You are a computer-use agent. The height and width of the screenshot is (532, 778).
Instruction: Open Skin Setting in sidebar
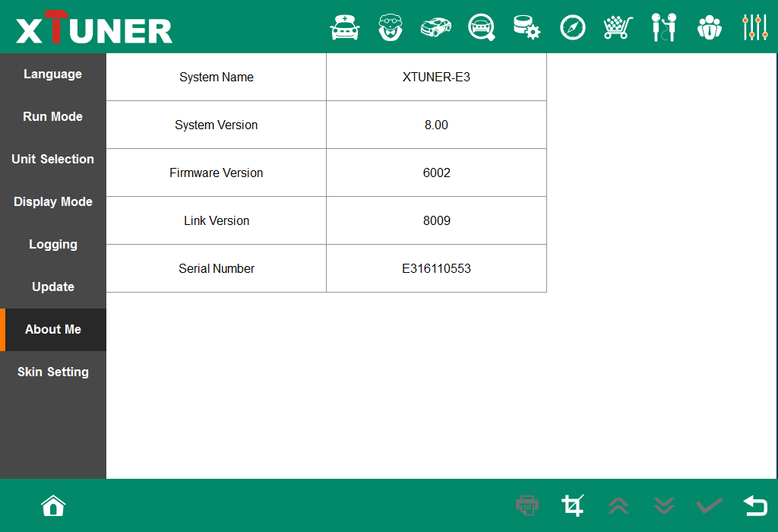pyautogui.click(x=53, y=372)
